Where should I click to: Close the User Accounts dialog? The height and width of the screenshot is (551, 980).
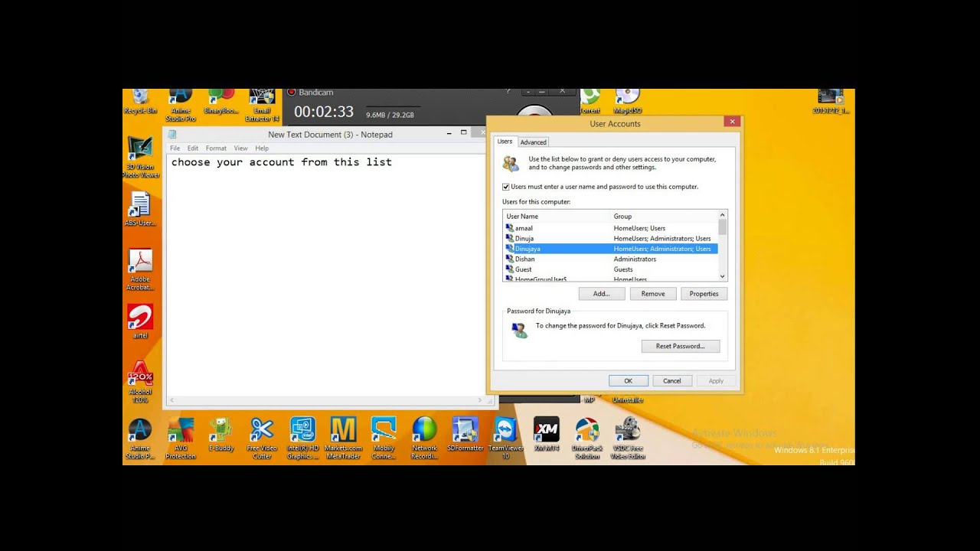click(x=733, y=121)
